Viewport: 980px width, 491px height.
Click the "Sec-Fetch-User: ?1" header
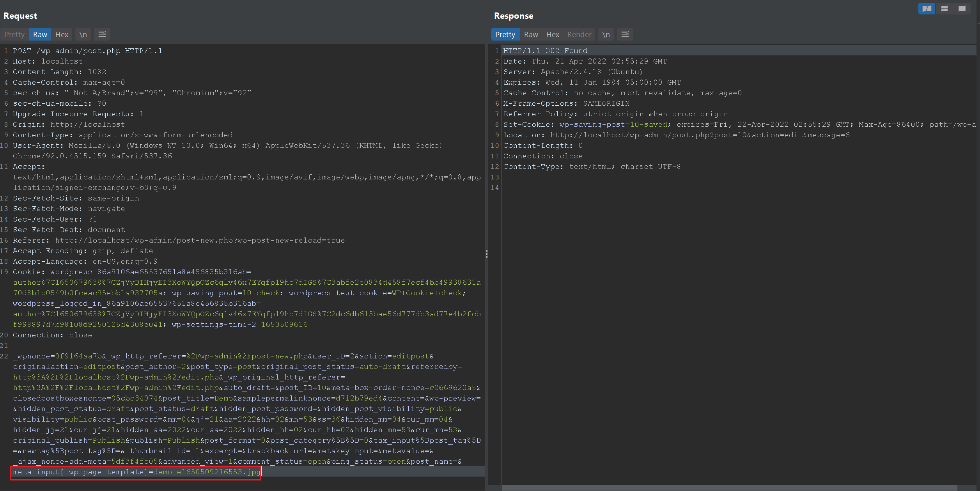(x=55, y=219)
